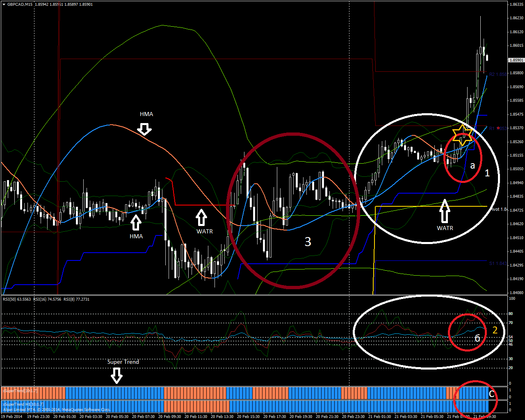525x420 pixels.
Task: Select the xSuperTrend[10:1.7] label in upper strip
Action: coord(20,391)
